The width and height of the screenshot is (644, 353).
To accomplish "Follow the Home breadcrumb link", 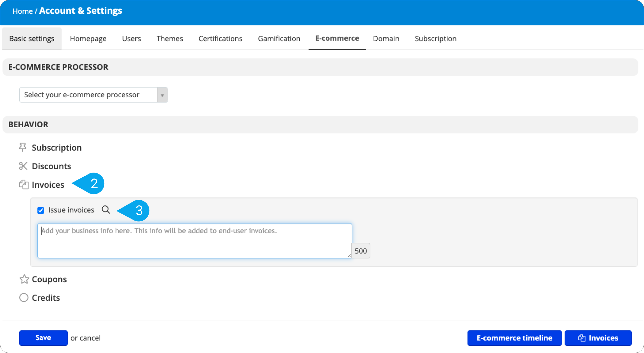I will pyautogui.click(x=23, y=11).
